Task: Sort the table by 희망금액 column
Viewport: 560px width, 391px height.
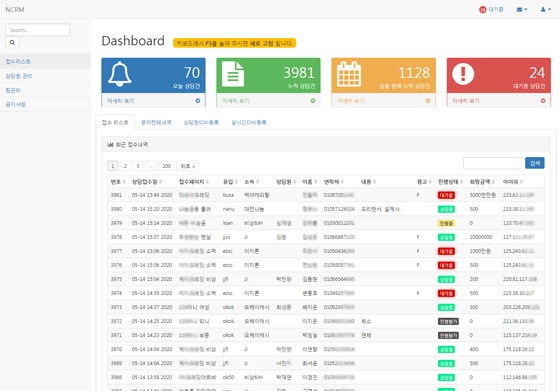Action: pos(482,182)
